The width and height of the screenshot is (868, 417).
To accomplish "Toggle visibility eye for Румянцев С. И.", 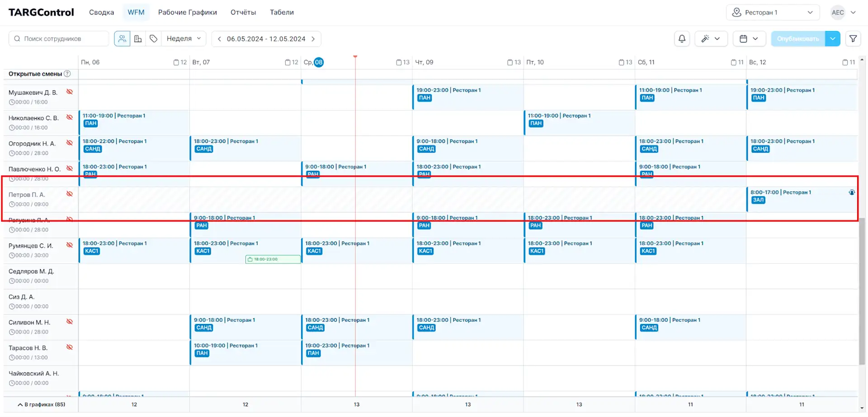I will click(x=70, y=245).
